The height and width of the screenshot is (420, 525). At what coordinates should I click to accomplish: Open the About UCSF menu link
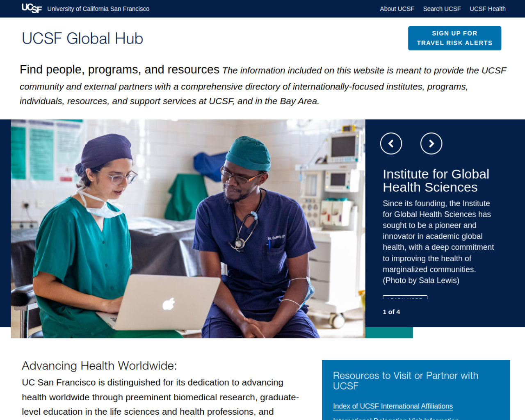pos(397,9)
